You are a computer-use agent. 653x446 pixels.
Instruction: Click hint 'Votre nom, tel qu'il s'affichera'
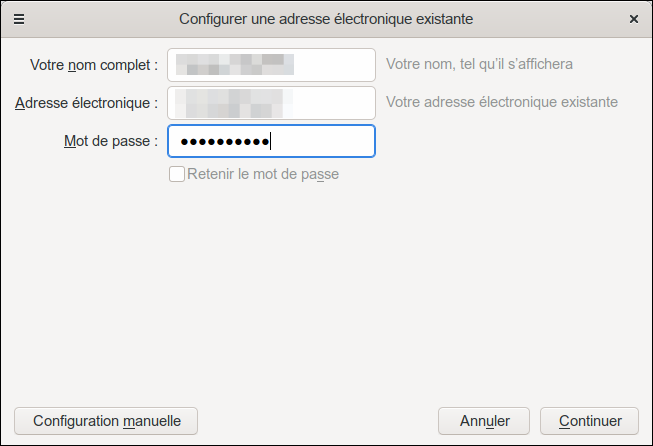(479, 65)
